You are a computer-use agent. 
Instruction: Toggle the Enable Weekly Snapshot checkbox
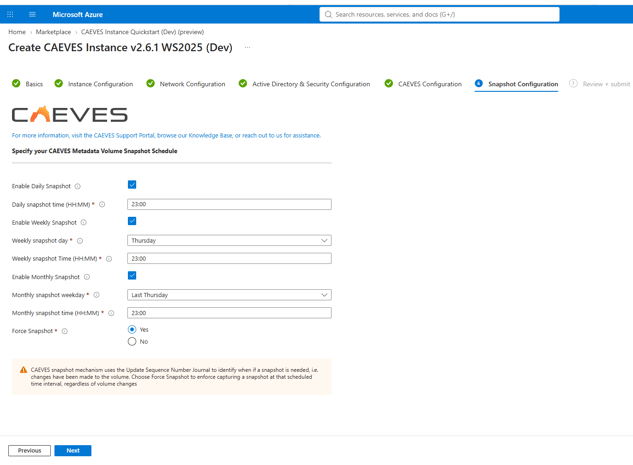coord(132,221)
